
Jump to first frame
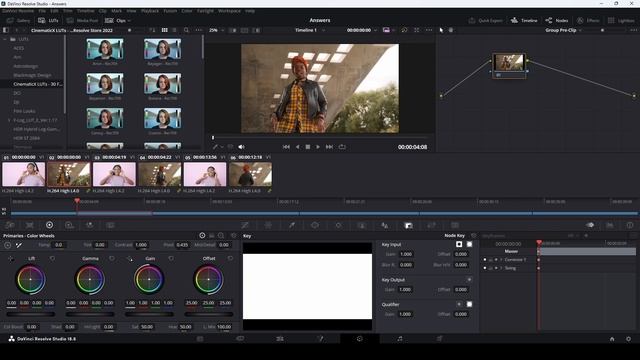[x=286, y=147]
